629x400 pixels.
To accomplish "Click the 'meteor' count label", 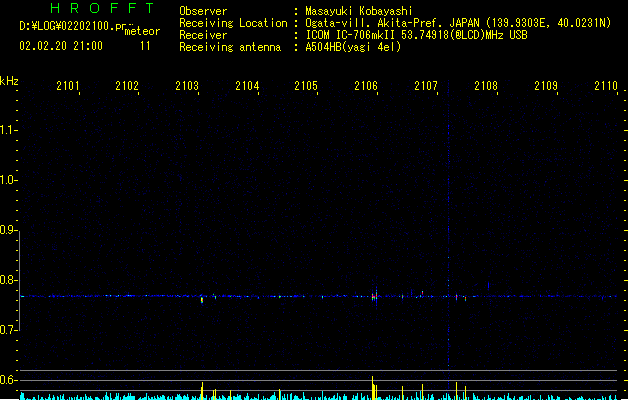I will [142, 31].
